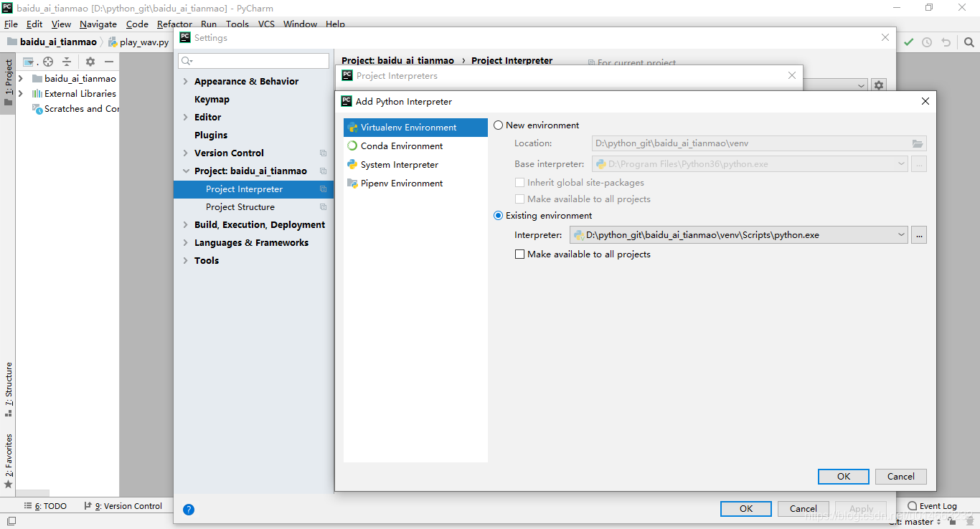This screenshot has width=980, height=529.
Task: Click the help question mark icon
Action: coord(189,510)
